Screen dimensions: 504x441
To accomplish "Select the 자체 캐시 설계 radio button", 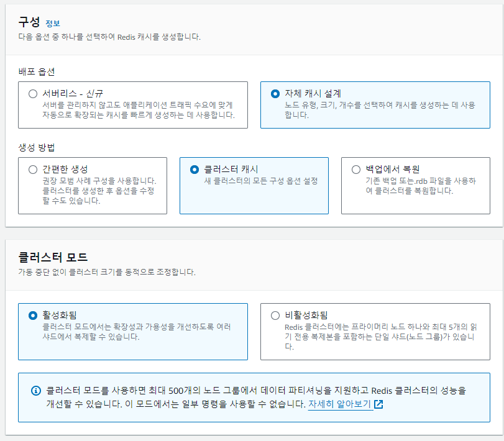I will coord(275,94).
